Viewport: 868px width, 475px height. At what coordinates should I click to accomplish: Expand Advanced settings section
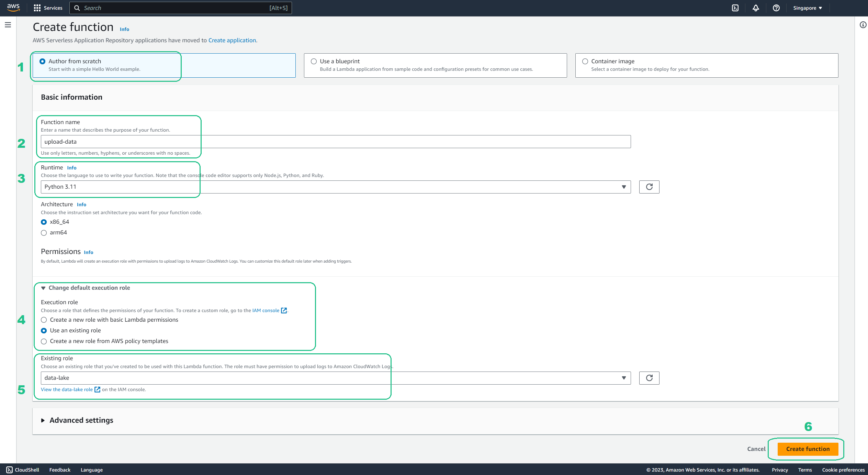[77, 420]
